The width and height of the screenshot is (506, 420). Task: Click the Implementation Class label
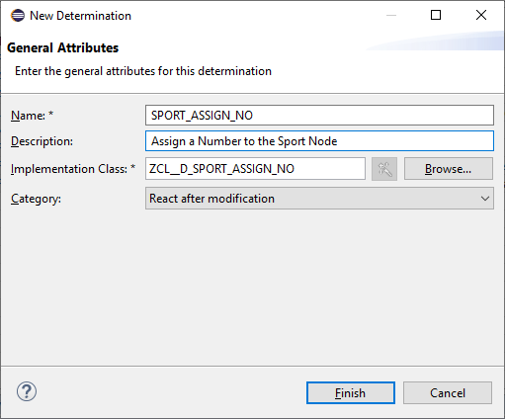pyautogui.click(x=73, y=169)
